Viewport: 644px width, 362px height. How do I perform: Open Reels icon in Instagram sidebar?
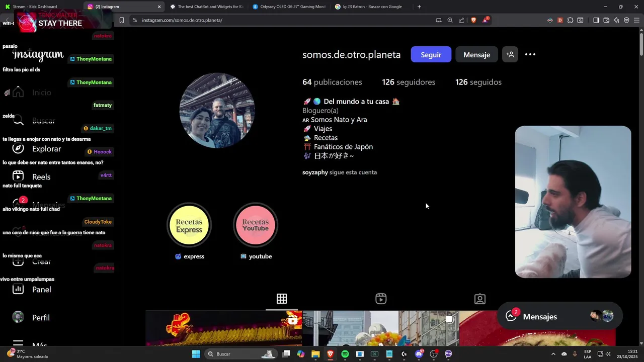[x=18, y=176]
